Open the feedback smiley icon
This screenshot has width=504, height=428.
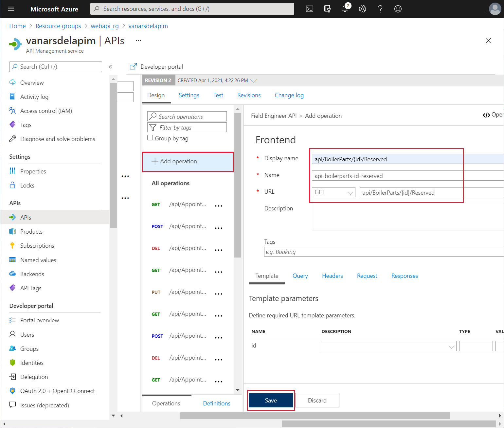[398, 9]
